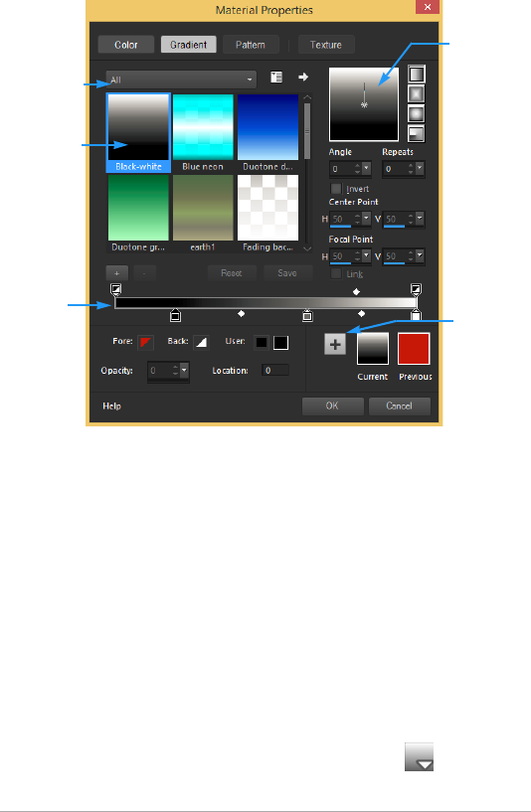The height and width of the screenshot is (812, 531).
Task: Click the Save button
Action: [287, 273]
